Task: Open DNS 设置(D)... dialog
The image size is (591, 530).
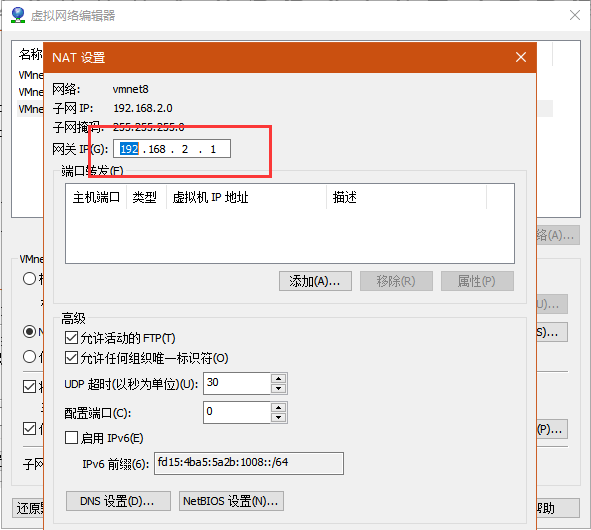Action: point(118,501)
